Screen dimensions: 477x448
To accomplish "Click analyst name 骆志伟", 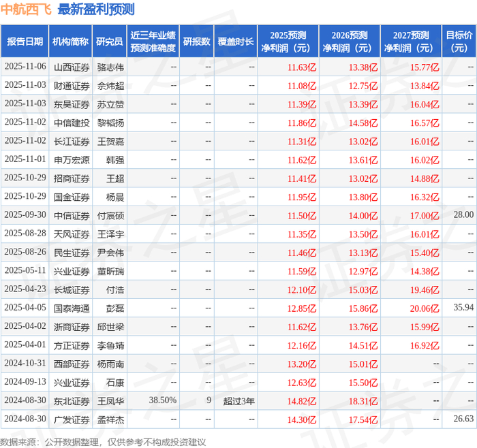I will click(x=110, y=67).
